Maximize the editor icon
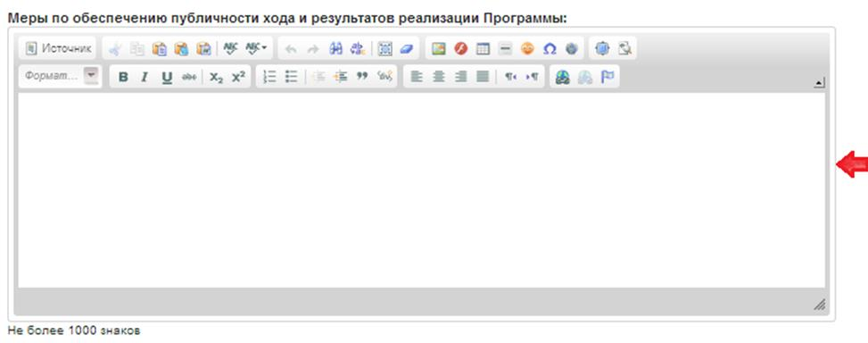 (x=602, y=49)
